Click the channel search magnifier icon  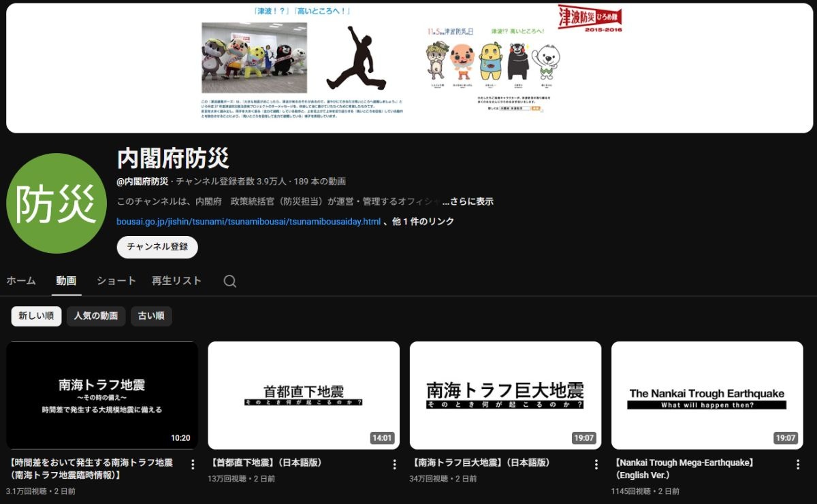[230, 282]
